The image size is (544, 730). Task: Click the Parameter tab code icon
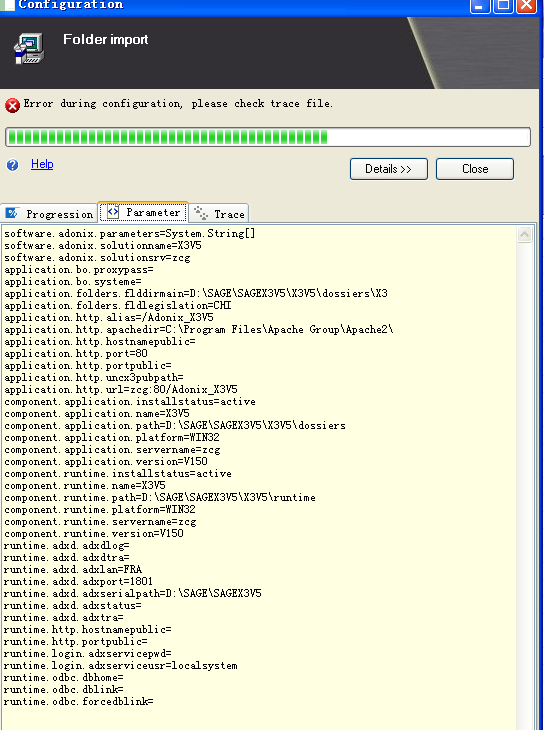tap(113, 212)
